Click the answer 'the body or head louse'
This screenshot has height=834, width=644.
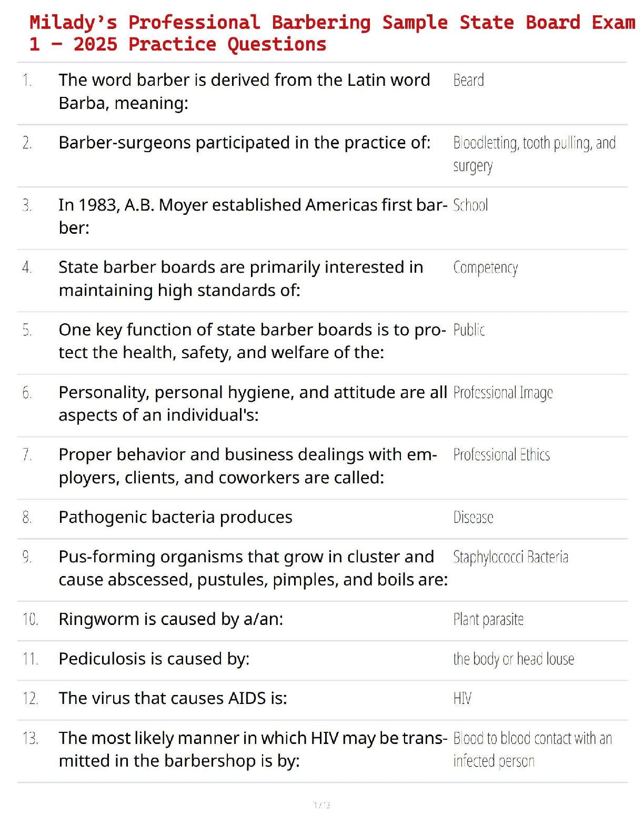514,659
